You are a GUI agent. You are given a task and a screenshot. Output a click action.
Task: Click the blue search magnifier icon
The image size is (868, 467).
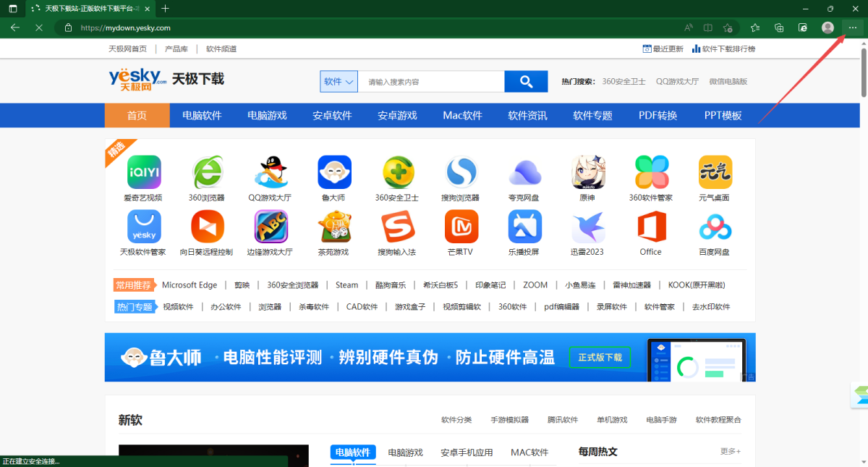(x=526, y=81)
